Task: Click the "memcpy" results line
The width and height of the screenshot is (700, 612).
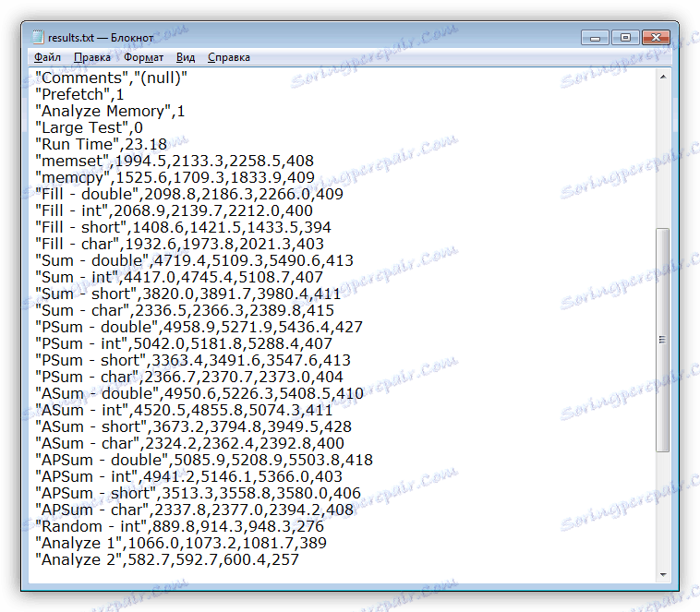Action: (175, 177)
